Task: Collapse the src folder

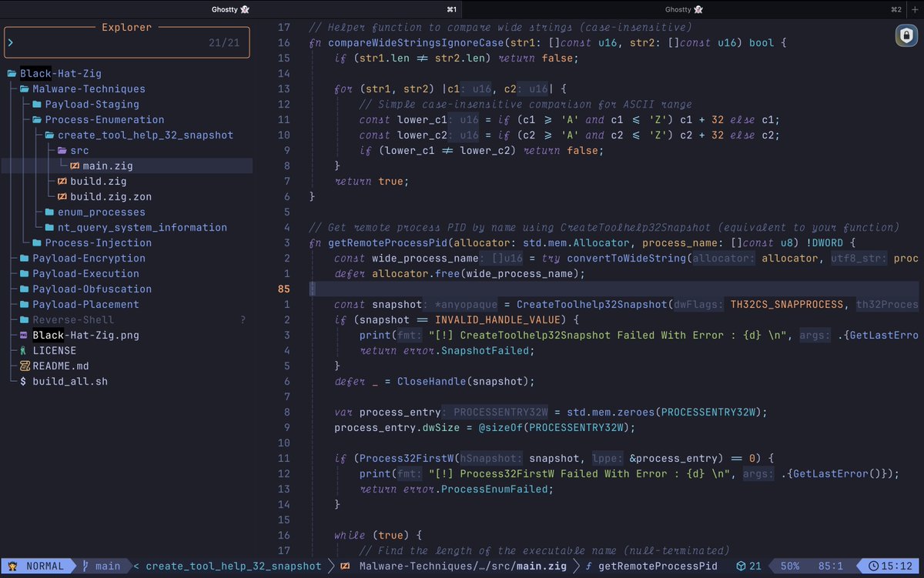Action: (x=72, y=150)
